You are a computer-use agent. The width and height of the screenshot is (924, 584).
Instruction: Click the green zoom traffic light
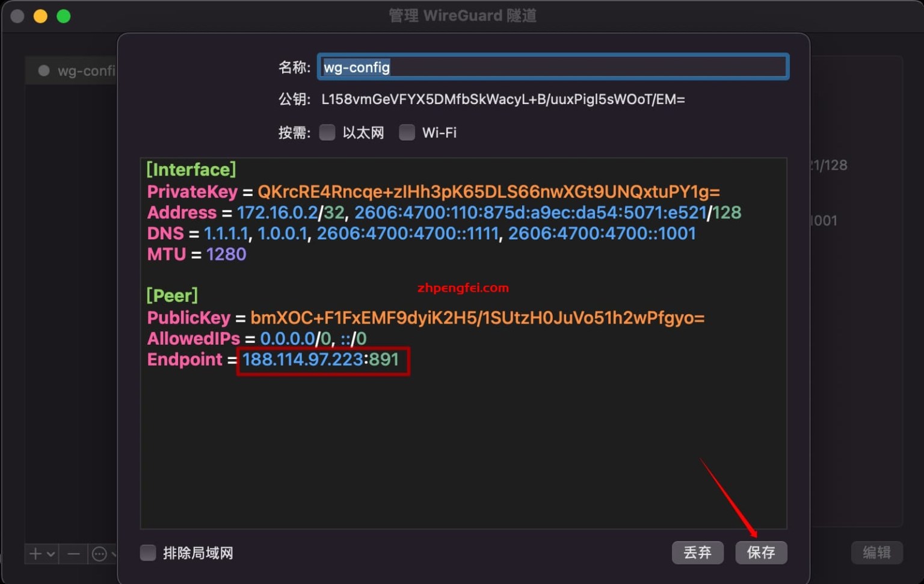pyautogui.click(x=63, y=16)
